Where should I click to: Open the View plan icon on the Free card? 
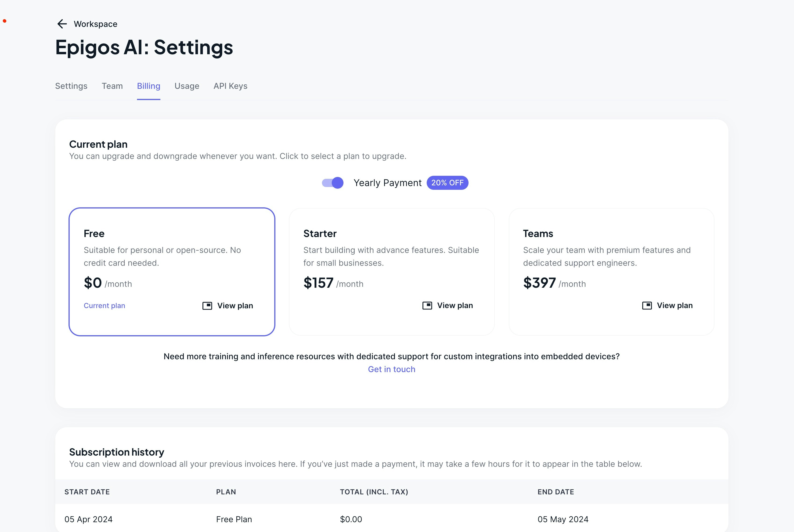click(207, 305)
